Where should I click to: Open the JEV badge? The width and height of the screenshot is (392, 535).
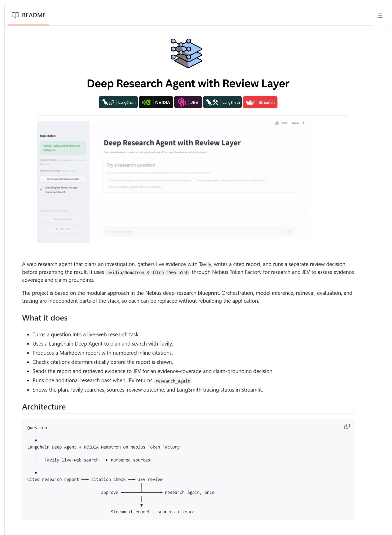coord(188,102)
